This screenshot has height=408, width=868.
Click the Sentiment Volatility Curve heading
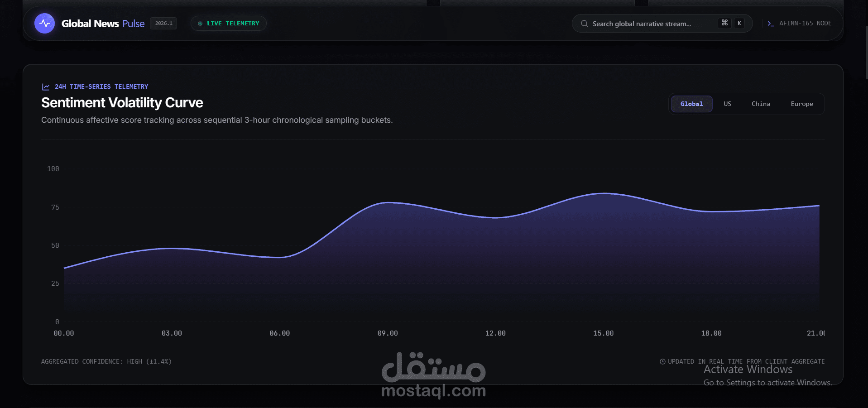(x=122, y=103)
